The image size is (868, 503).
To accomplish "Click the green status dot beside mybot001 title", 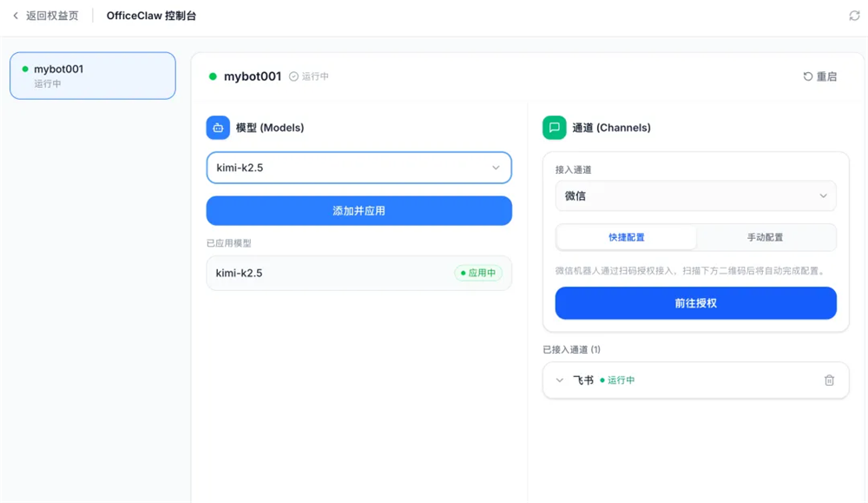I will pos(213,76).
